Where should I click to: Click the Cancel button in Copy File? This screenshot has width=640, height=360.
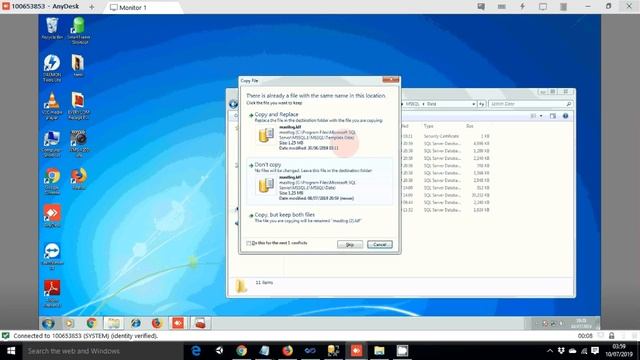pyautogui.click(x=380, y=244)
